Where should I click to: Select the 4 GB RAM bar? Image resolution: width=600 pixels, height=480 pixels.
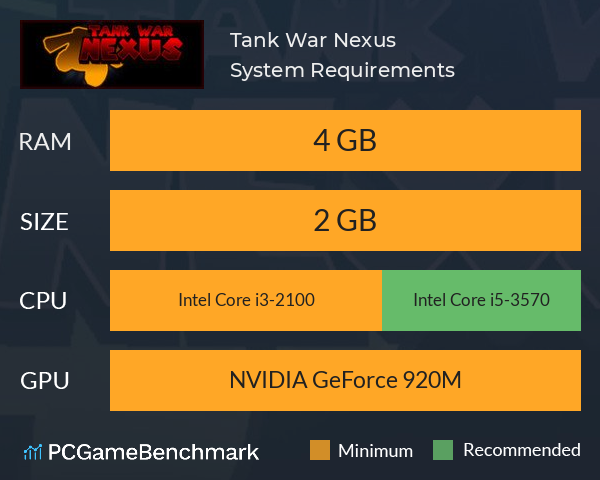345,140
